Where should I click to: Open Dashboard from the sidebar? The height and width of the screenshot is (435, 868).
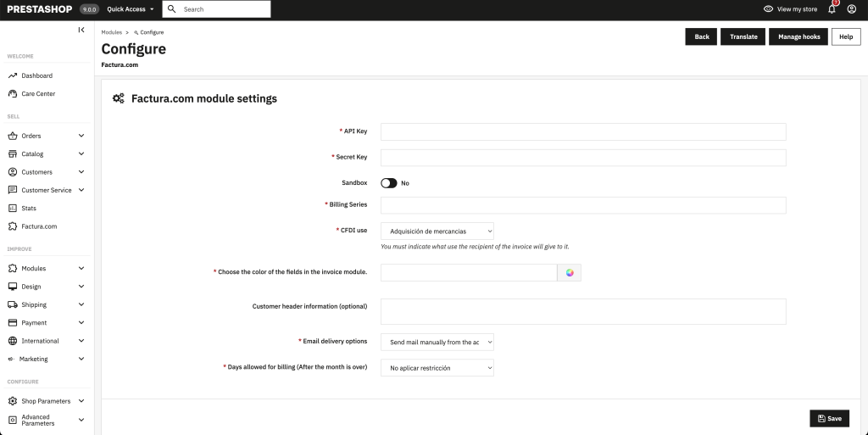point(37,75)
